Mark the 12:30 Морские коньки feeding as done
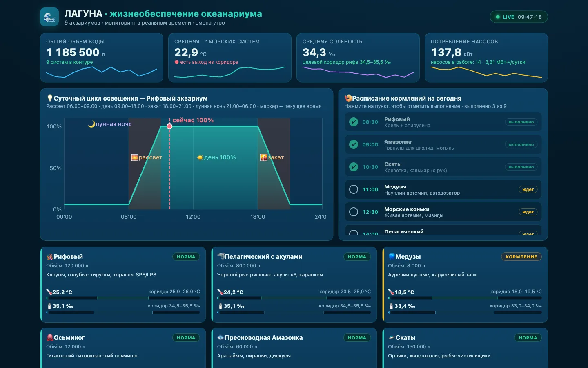This screenshot has width=588, height=368. click(x=354, y=212)
